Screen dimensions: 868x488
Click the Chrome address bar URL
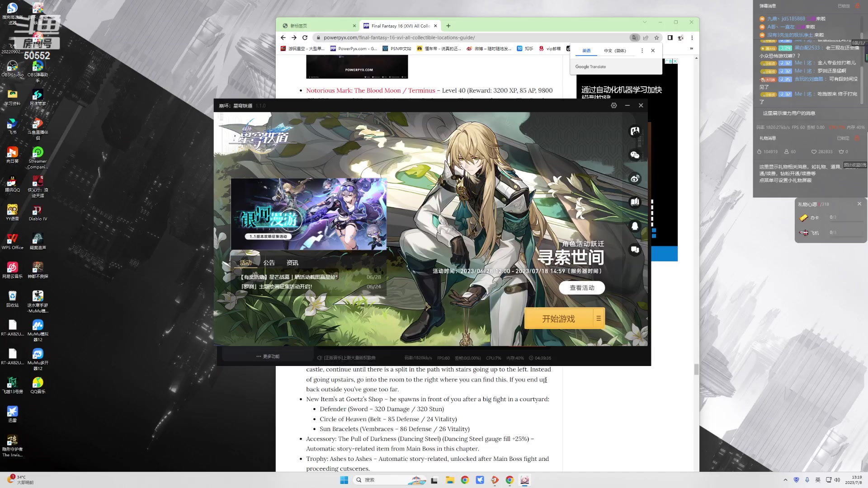(x=399, y=38)
